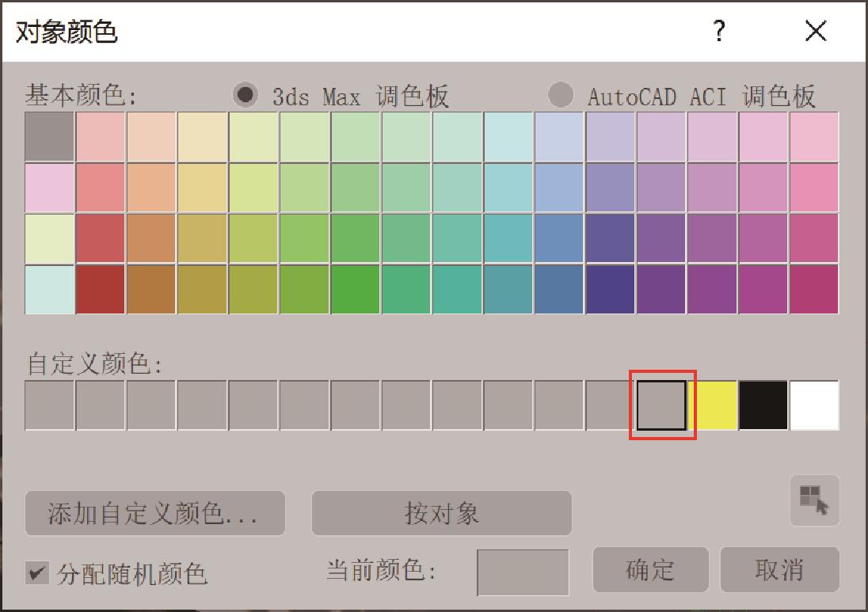
Task: Click the add custom colors button
Action: click(x=154, y=514)
